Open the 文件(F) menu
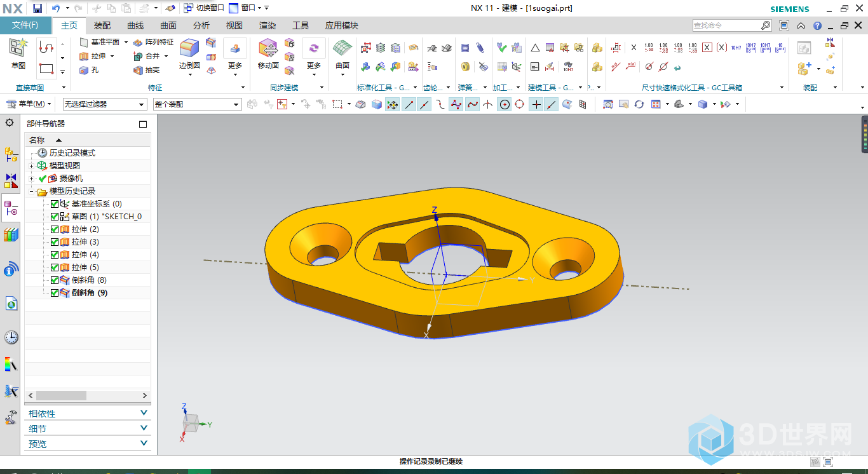 25,25
